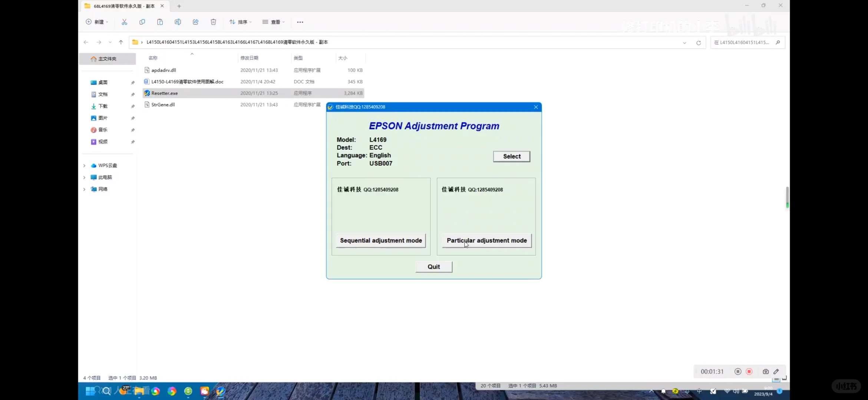Take a screenshot with camera icon
The width and height of the screenshot is (868, 400).
(x=765, y=371)
